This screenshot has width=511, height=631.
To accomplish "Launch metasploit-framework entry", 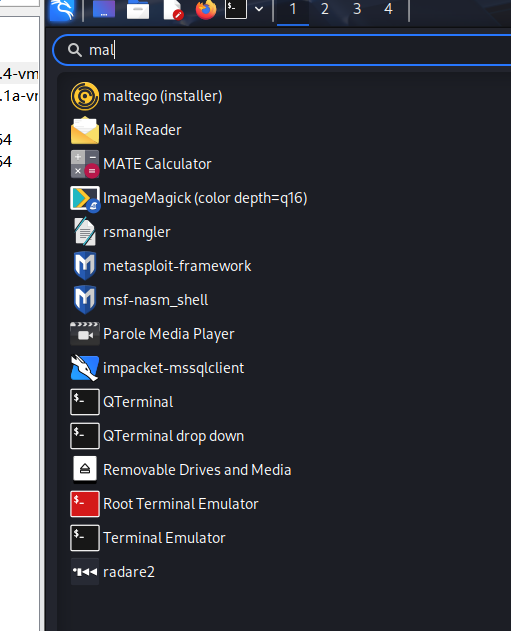I will pos(177,266).
